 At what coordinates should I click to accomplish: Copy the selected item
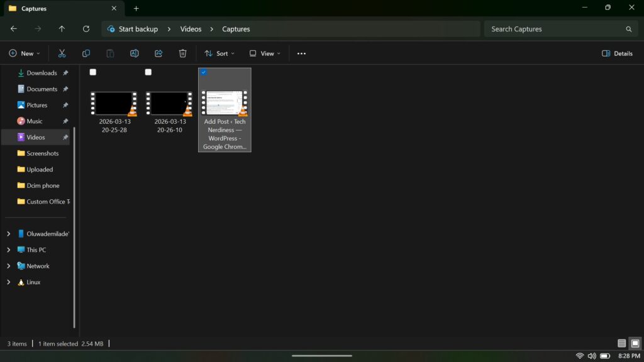pyautogui.click(x=86, y=53)
